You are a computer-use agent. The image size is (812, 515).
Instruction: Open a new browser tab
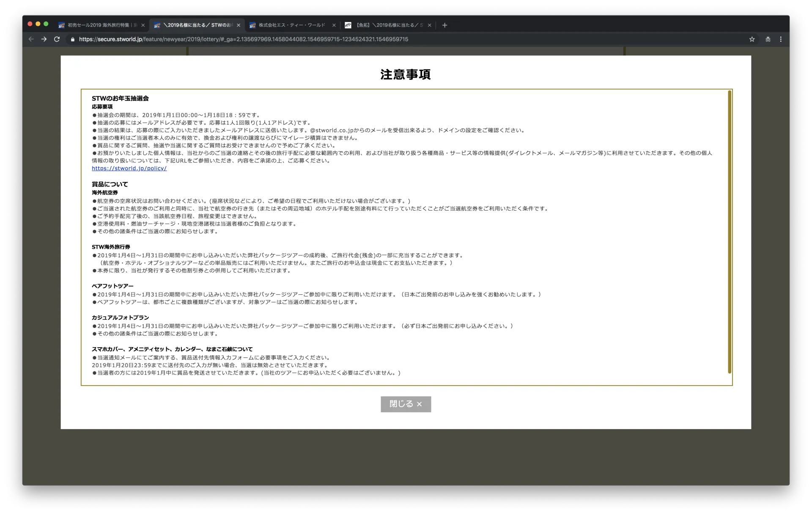tap(444, 25)
